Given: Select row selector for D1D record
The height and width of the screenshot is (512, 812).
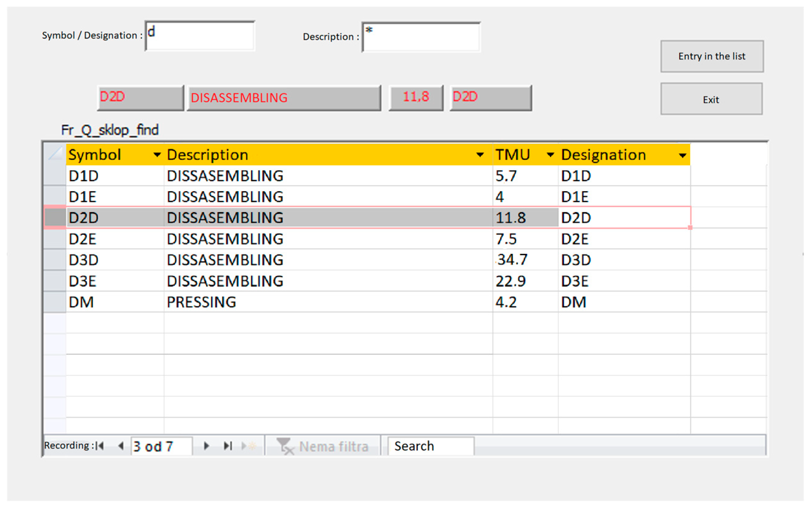Looking at the screenshot, I should 55,175.
